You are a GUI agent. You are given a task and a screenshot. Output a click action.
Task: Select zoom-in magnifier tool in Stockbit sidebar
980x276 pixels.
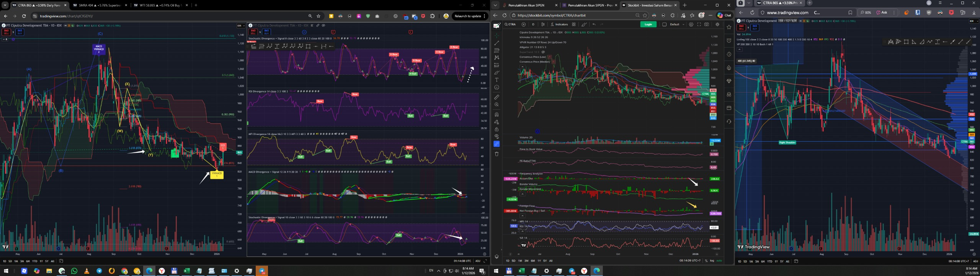point(497,105)
